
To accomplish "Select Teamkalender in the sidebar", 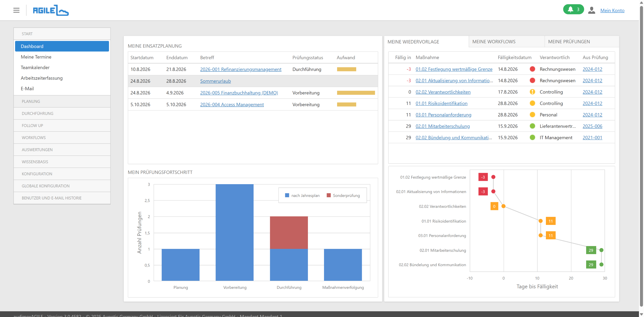I will pos(35,67).
